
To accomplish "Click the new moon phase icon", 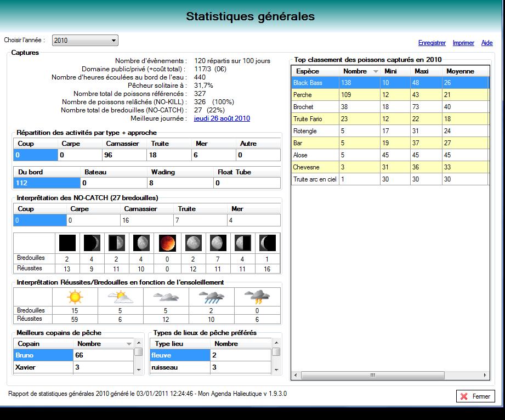I will pos(67,243).
